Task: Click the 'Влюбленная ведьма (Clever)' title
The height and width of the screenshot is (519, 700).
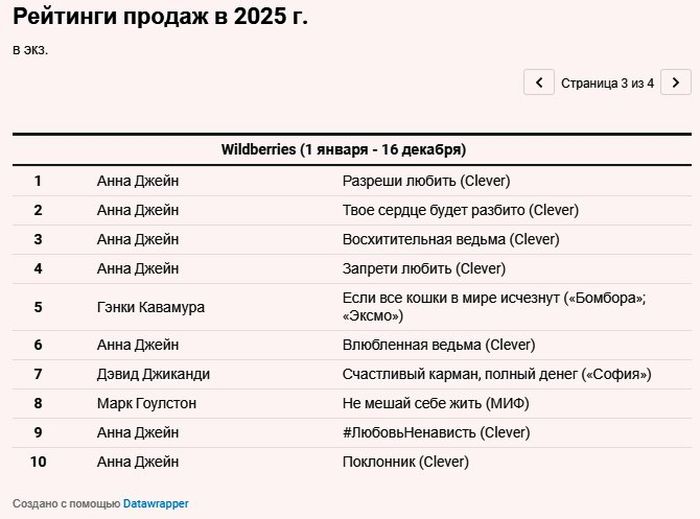Action: [x=438, y=345]
